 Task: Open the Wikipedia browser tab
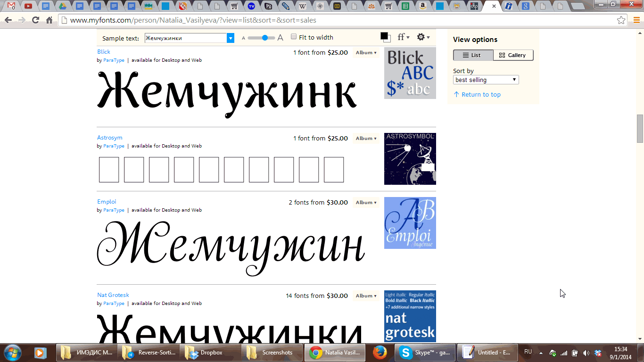pyautogui.click(x=302, y=6)
